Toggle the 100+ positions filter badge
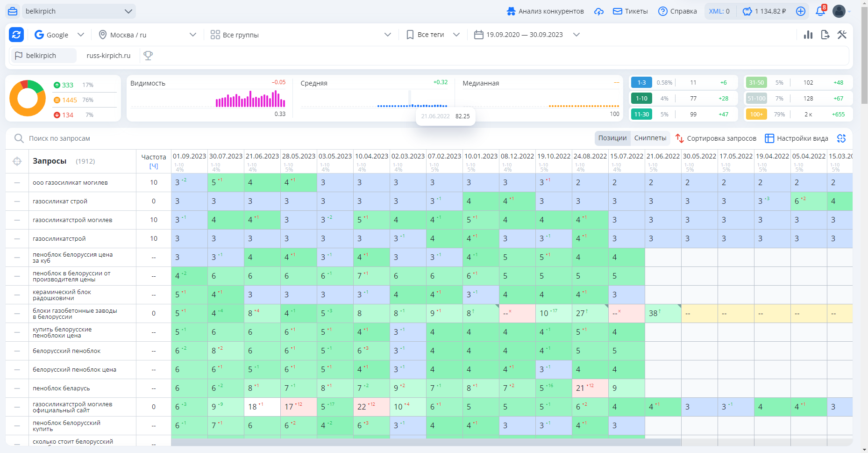 point(756,114)
